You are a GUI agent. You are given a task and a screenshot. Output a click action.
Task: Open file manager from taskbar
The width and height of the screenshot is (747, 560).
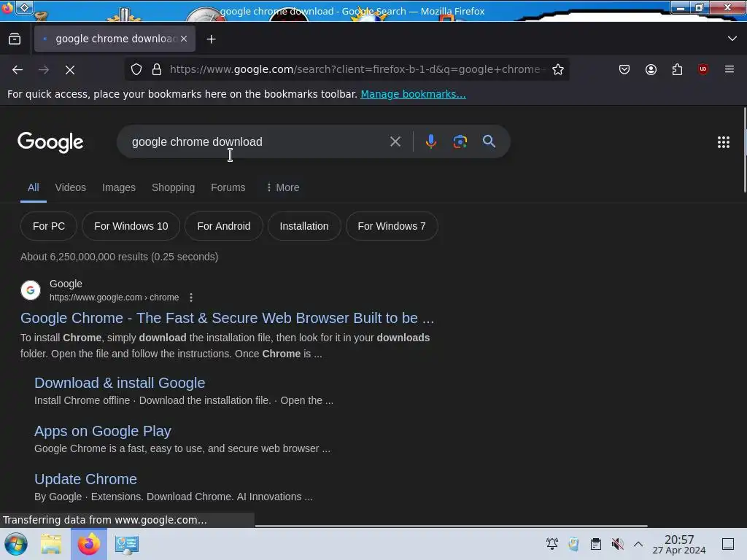(51, 544)
